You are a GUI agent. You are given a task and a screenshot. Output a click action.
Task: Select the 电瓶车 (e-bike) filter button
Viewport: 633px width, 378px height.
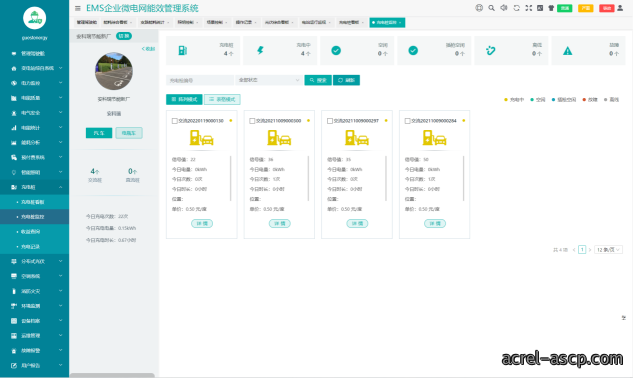tap(129, 133)
